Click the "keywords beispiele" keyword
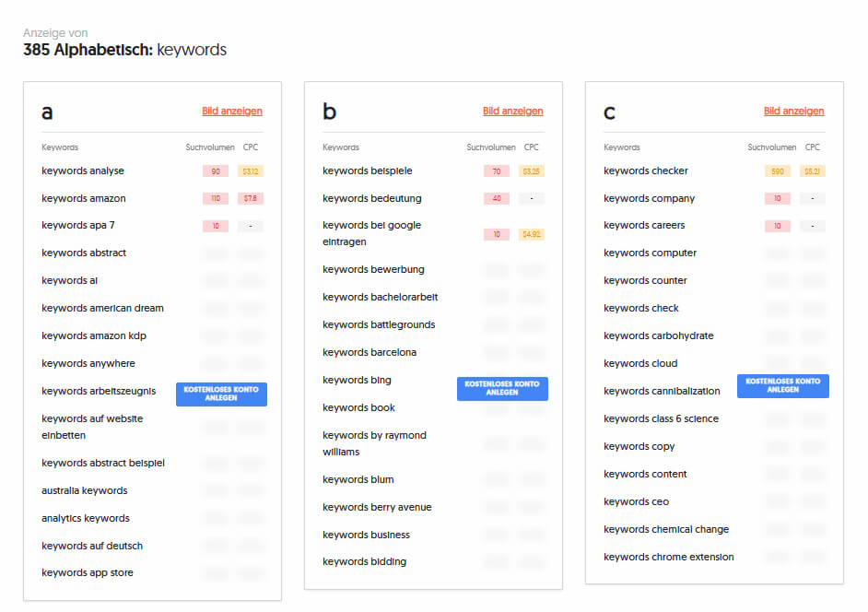 pos(366,171)
